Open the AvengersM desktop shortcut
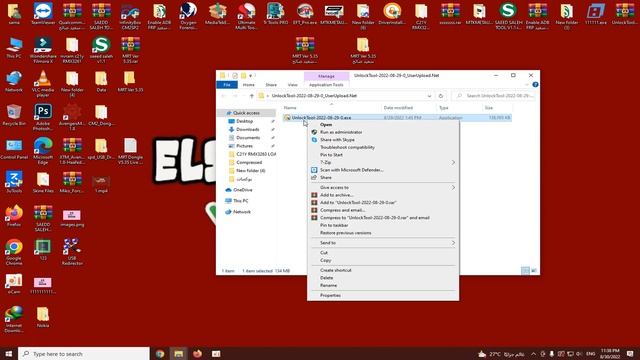 click(72, 117)
